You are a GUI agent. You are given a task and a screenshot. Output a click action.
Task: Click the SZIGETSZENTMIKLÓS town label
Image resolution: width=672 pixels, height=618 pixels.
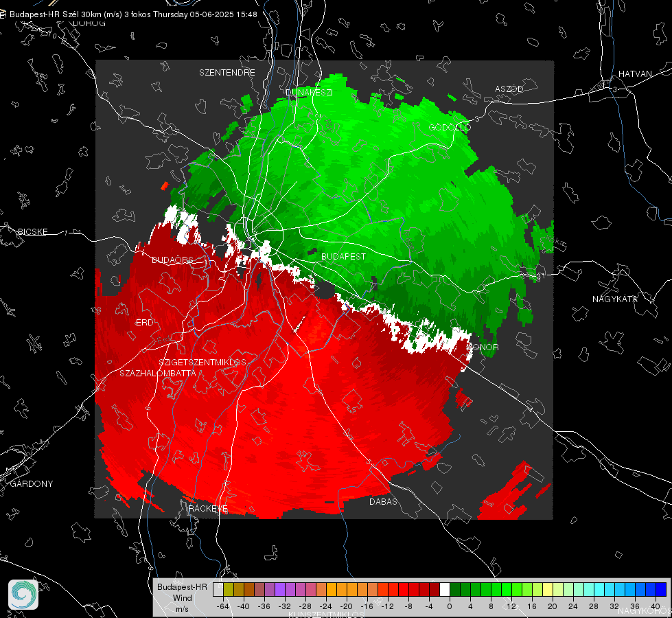coord(202,362)
